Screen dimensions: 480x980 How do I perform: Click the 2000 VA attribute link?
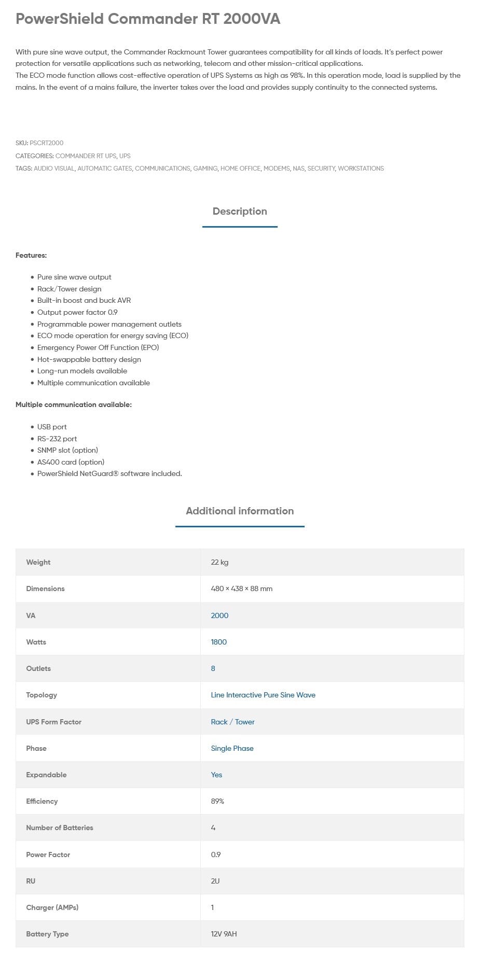pyautogui.click(x=220, y=615)
